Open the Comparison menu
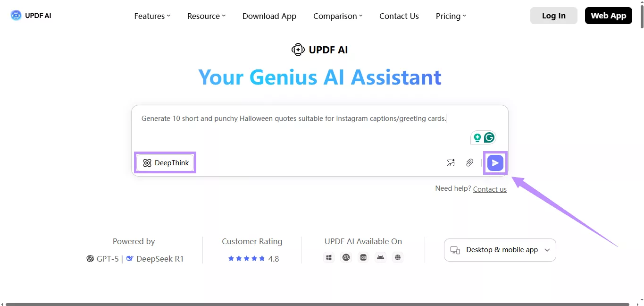The height and width of the screenshot is (306, 644). coord(337,16)
